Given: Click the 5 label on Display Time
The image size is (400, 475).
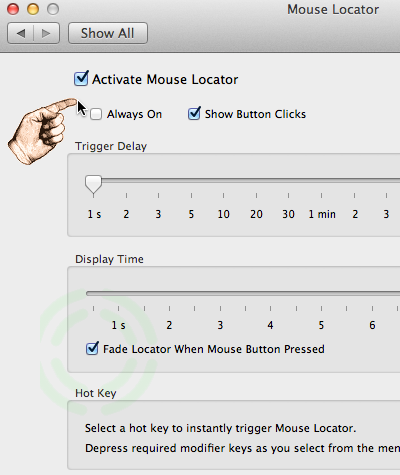Looking at the screenshot, I should click(321, 325).
